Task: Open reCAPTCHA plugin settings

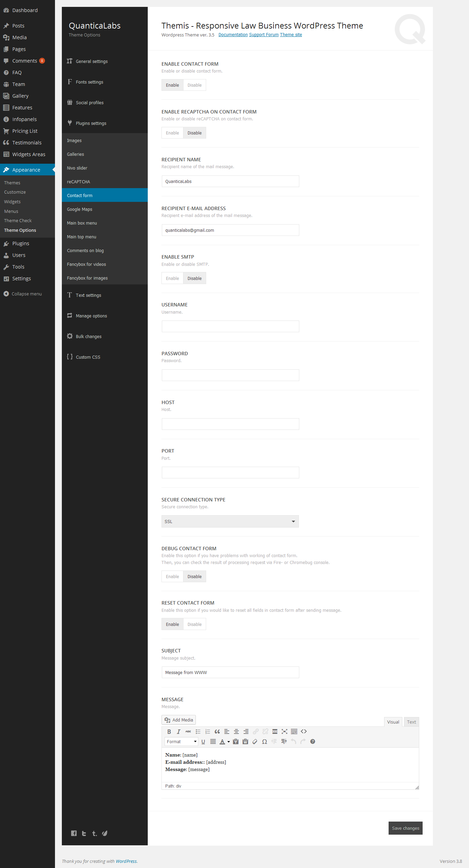Action: click(105, 182)
